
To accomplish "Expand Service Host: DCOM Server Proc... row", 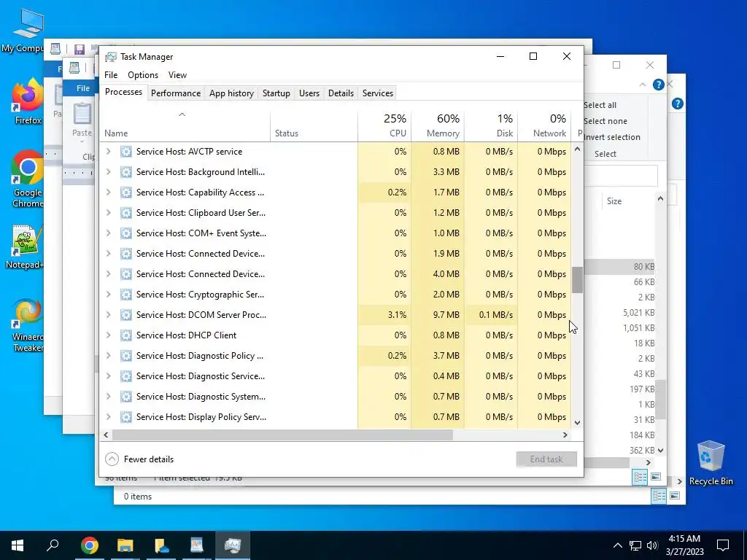I will click(x=109, y=315).
